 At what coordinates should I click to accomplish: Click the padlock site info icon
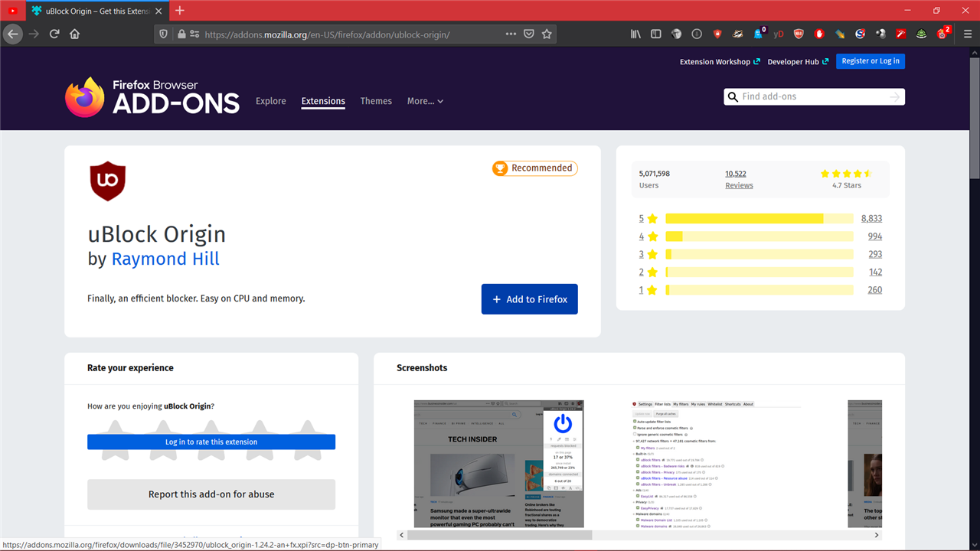pos(181,34)
